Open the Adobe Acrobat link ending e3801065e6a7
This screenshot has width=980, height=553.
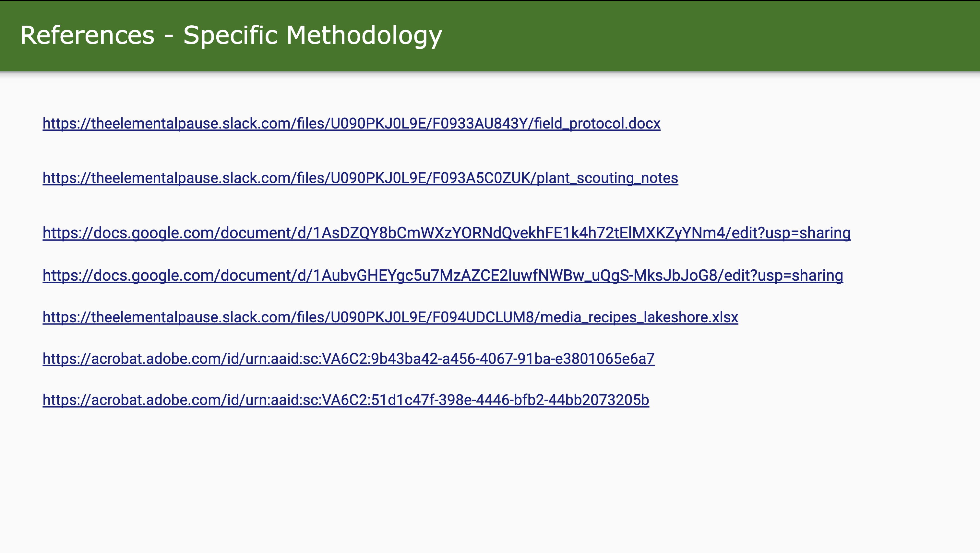(x=349, y=359)
